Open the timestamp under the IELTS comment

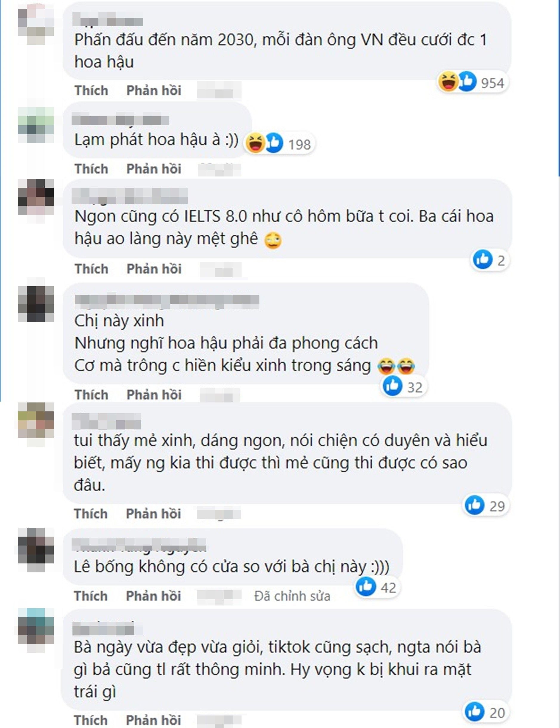coord(220,269)
